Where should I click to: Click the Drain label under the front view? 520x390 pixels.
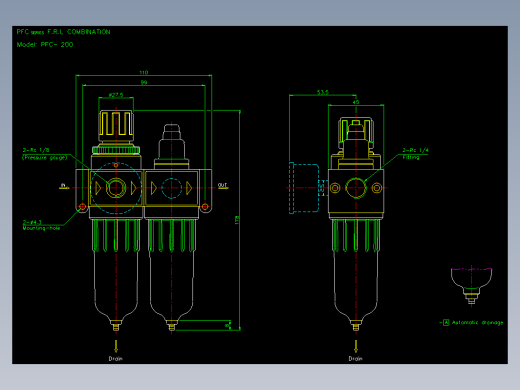coord(116,359)
